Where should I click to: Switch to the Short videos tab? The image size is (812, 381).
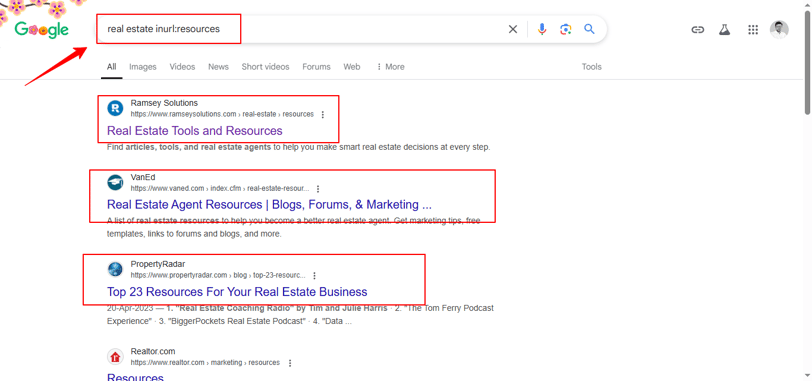click(265, 67)
